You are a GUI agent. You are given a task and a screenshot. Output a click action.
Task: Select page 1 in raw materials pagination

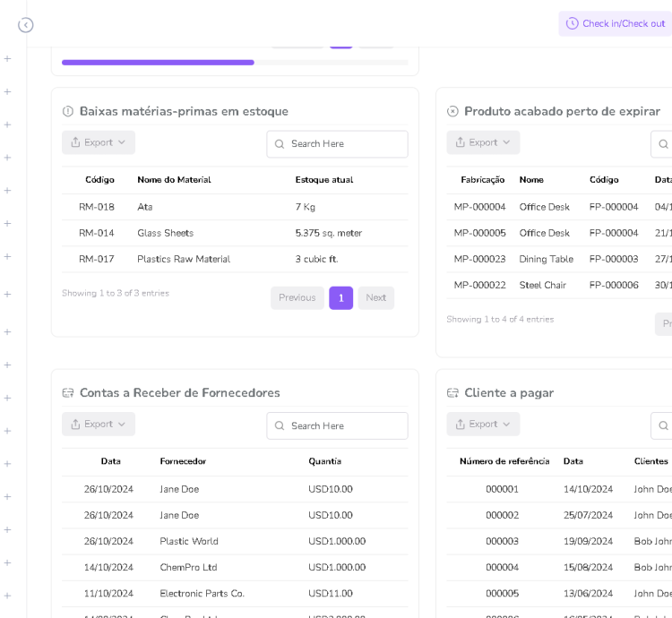(x=340, y=298)
